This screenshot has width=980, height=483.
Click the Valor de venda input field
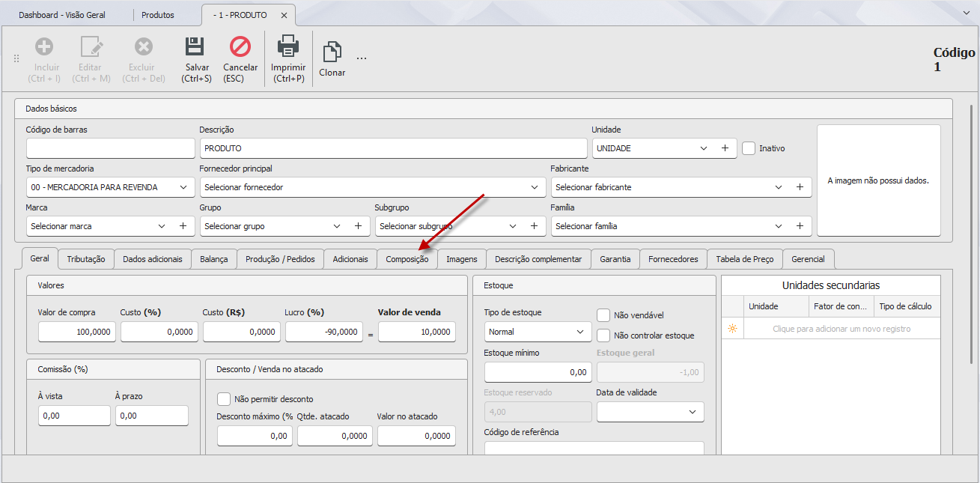tap(417, 332)
